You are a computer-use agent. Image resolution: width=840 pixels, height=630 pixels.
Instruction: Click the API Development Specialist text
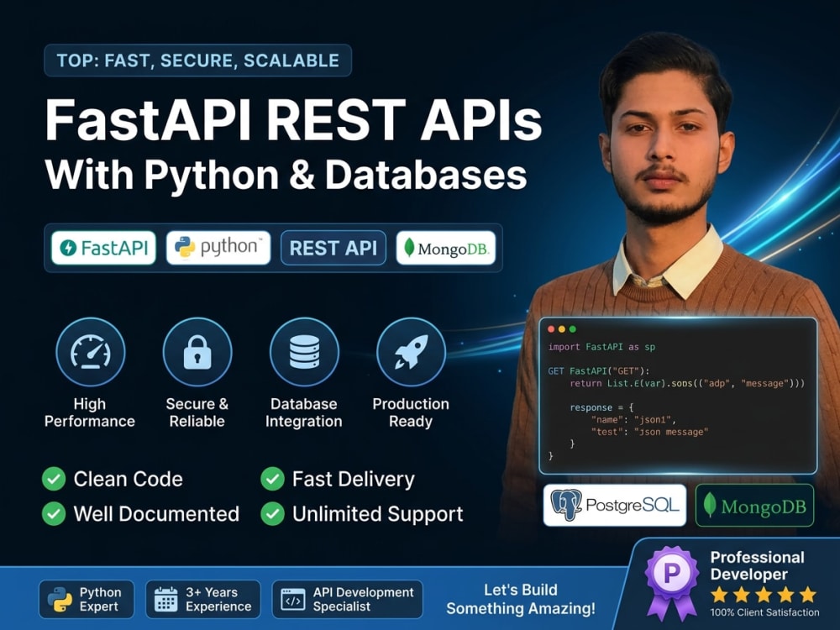pyautogui.click(x=363, y=599)
